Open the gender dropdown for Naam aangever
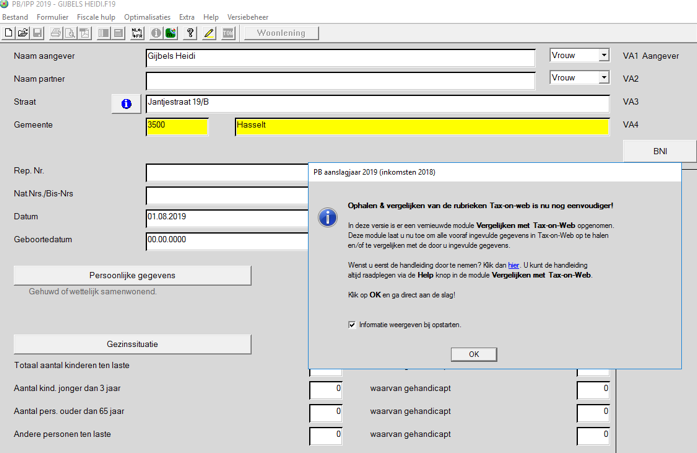 click(604, 56)
